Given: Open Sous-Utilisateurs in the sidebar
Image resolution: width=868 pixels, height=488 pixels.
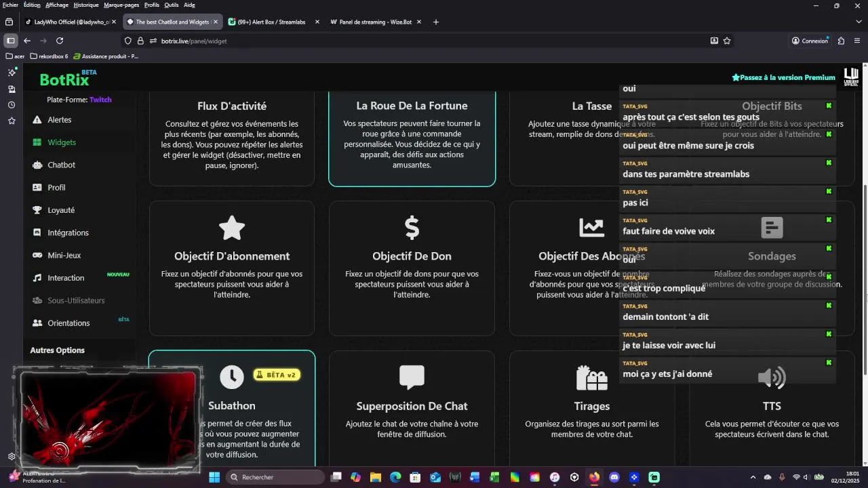Looking at the screenshot, I should tap(76, 300).
